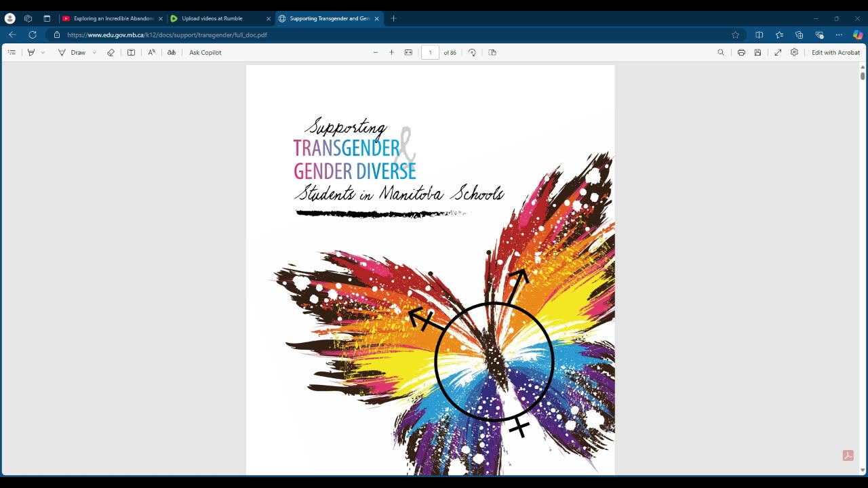Expand the highlight color dropdown arrow
Viewport: 868px width, 488px height.
coord(43,52)
